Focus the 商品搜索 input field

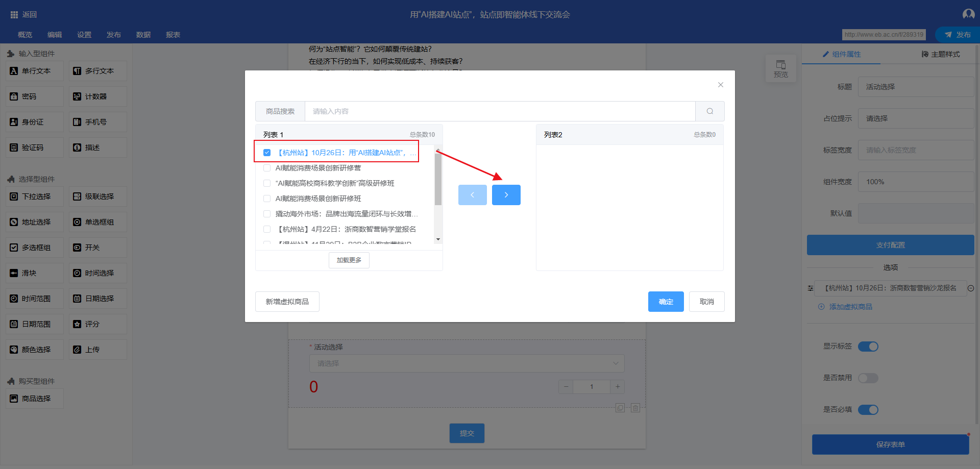[500, 111]
